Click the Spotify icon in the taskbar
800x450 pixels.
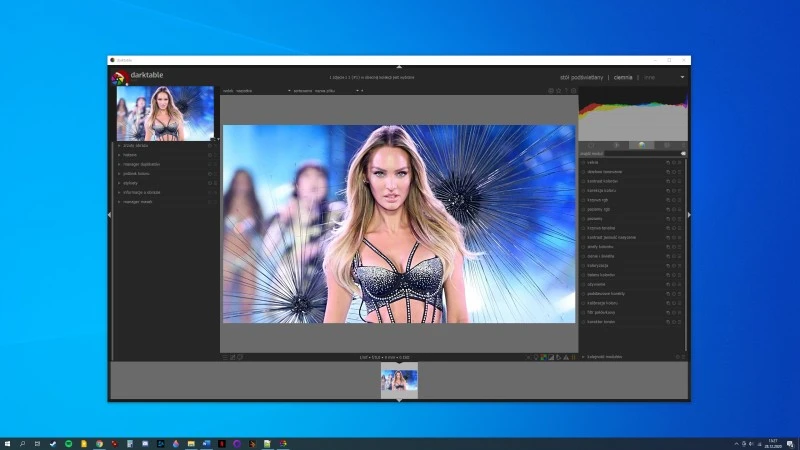[68, 443]
